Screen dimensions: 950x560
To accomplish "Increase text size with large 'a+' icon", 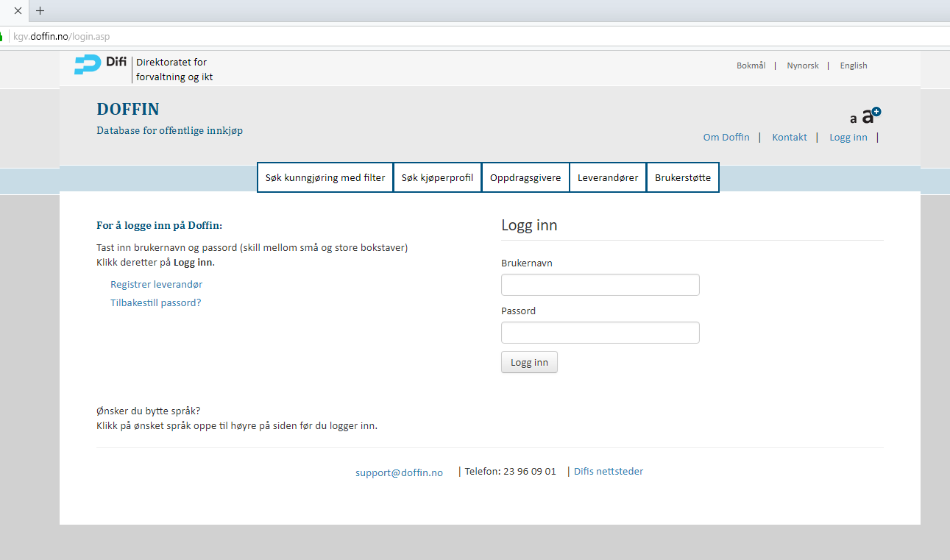I will 871,116.
